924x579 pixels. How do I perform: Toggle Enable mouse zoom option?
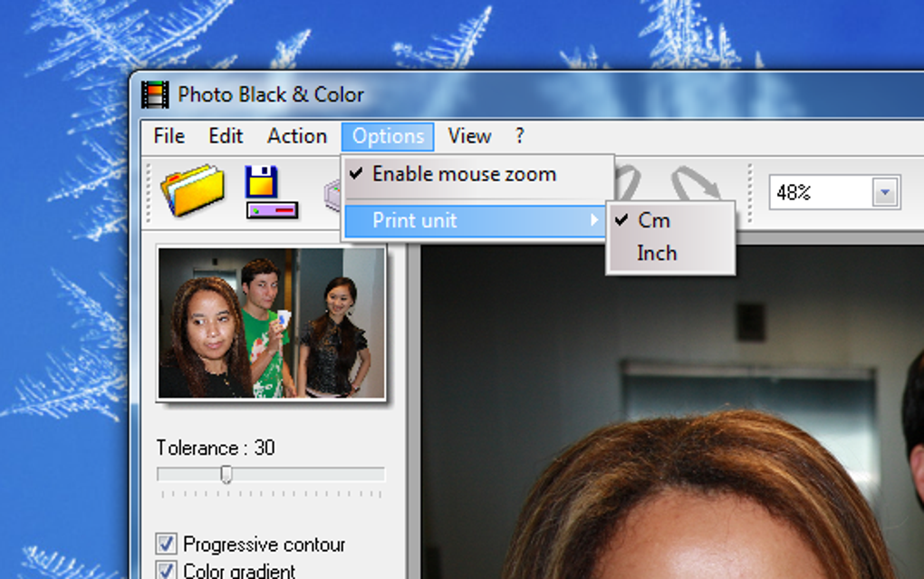tap(478, 175)
